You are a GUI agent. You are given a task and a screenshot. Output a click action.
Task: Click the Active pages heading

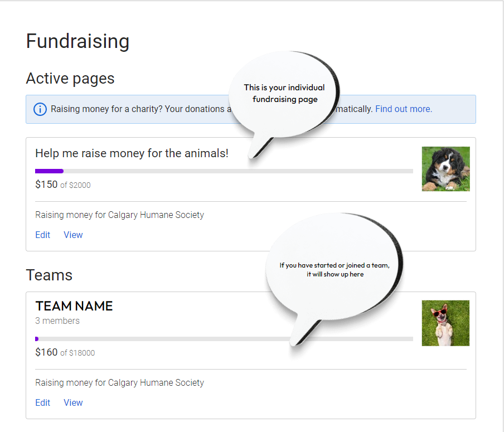tap(70, 79)
